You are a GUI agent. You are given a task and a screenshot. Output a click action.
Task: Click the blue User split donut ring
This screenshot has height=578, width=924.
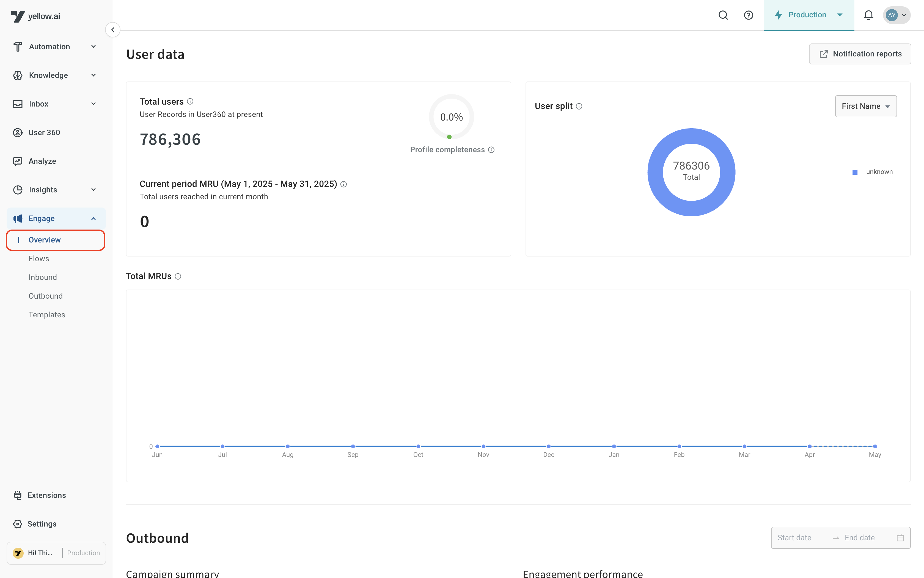click(x=655, y=172)
